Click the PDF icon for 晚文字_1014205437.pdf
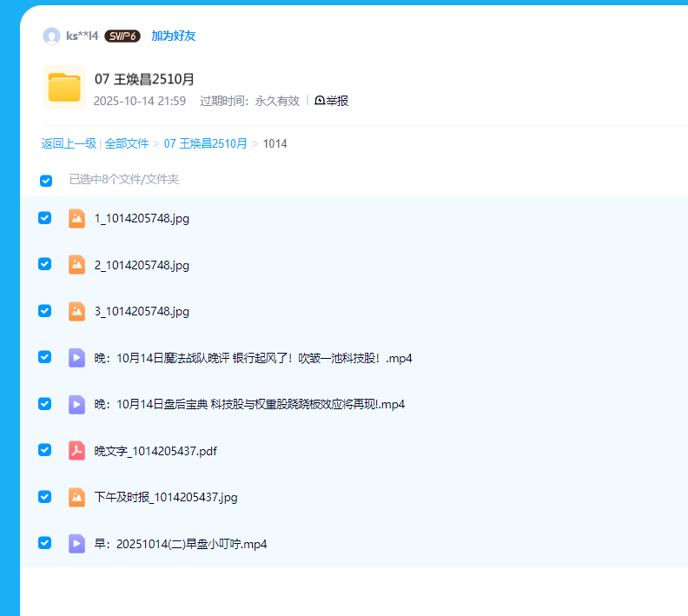688x616 pixels. [x=76, y=450]
